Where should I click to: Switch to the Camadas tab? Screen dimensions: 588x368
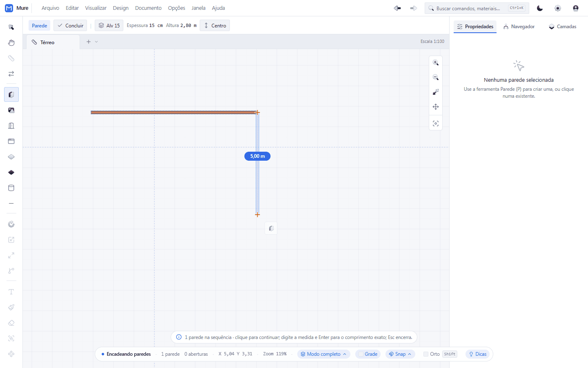pyautogui.click(x=562, y=27)
